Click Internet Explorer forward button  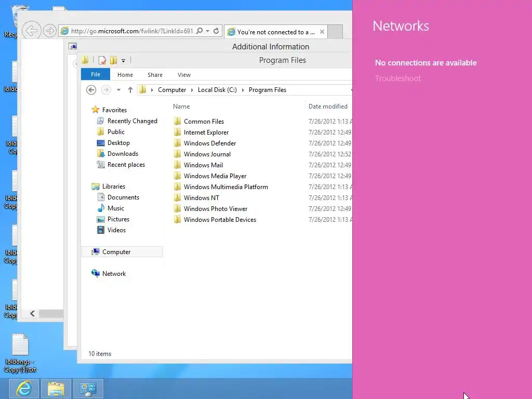(49, 31)
